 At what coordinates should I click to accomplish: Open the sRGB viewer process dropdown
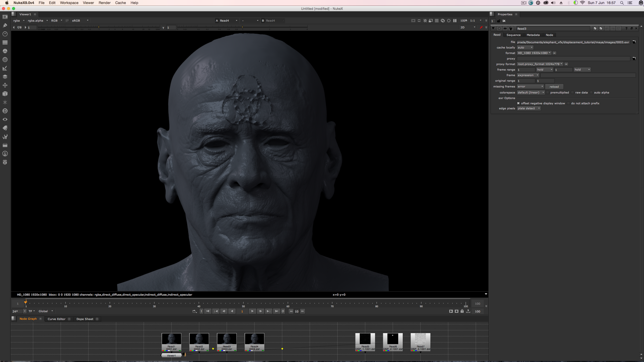(x=80, y=21)
